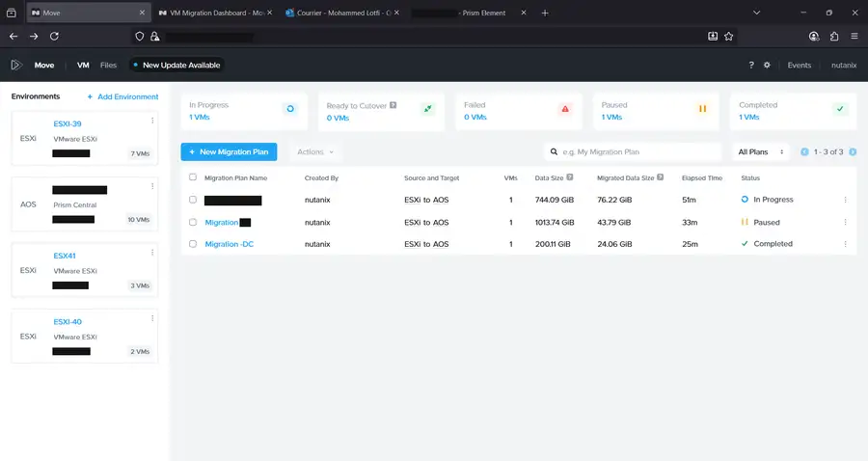Open the All Plans filter dropdown
The image size is (868, 461).
tap(761, 151)
